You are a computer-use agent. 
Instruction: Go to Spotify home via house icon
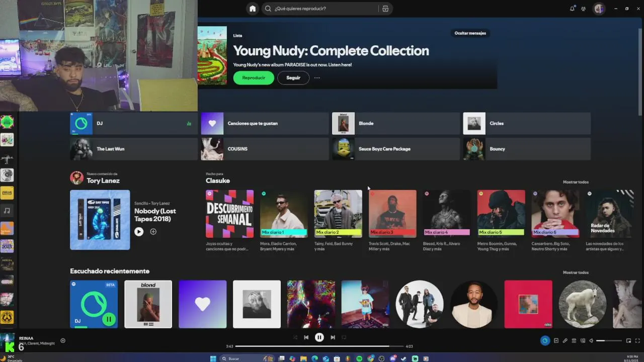click(x=253, y=9)
